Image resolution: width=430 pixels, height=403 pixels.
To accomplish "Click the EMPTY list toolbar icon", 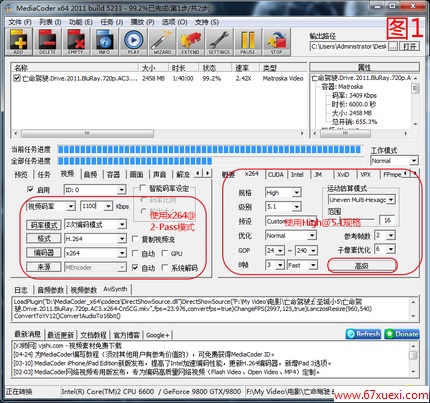I will (76, 42).
